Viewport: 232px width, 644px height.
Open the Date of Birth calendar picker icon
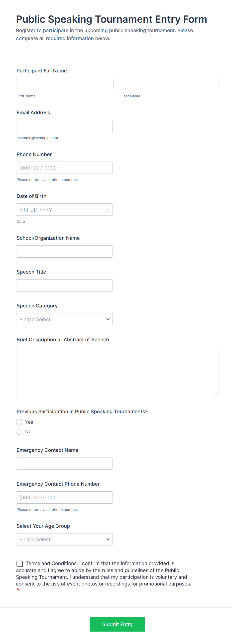point(107,210)
